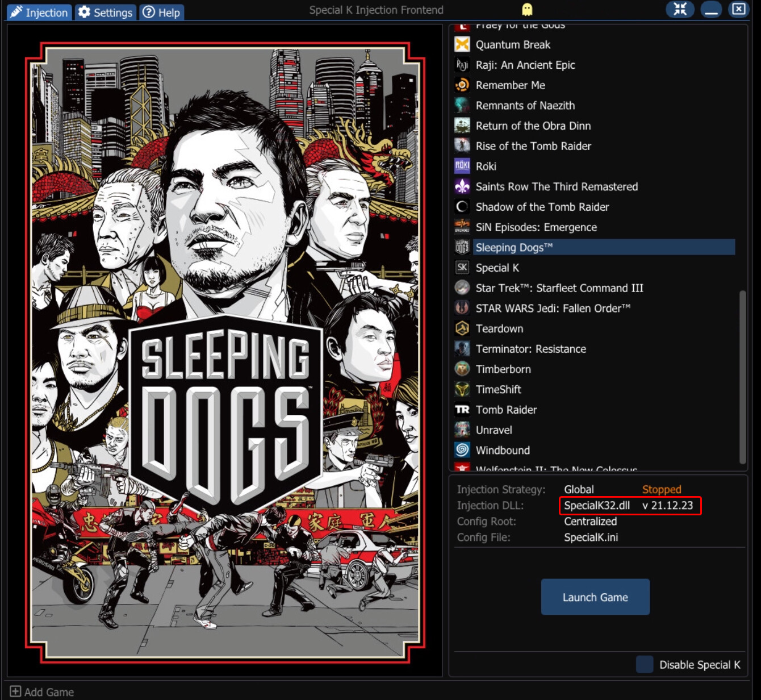Click the Pac-Man ghost icon in title bar
Screen dimensions: 761x700
(x=527, y=8)
